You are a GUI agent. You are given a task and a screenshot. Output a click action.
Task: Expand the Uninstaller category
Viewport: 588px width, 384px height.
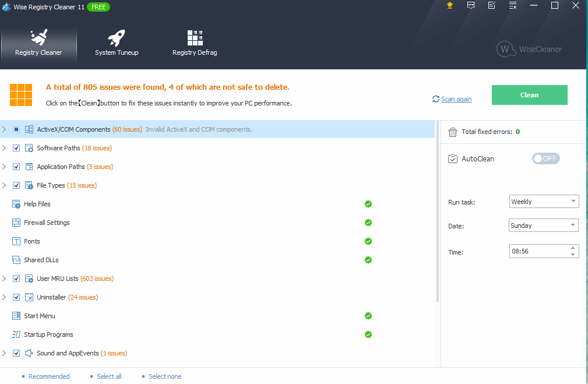4,297
